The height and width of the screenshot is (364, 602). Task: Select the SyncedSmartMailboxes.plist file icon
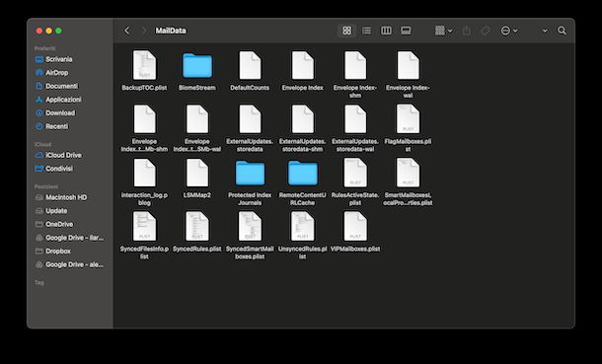coord(250,227)
